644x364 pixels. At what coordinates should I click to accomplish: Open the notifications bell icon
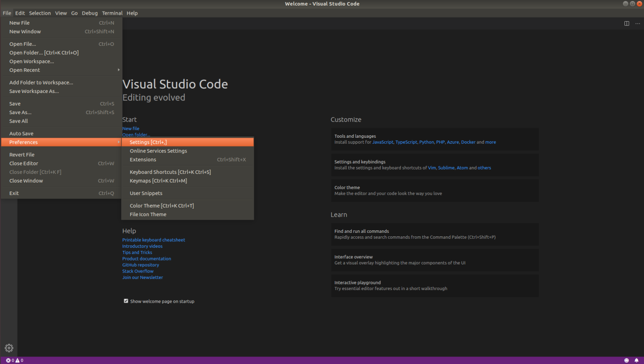636,360
